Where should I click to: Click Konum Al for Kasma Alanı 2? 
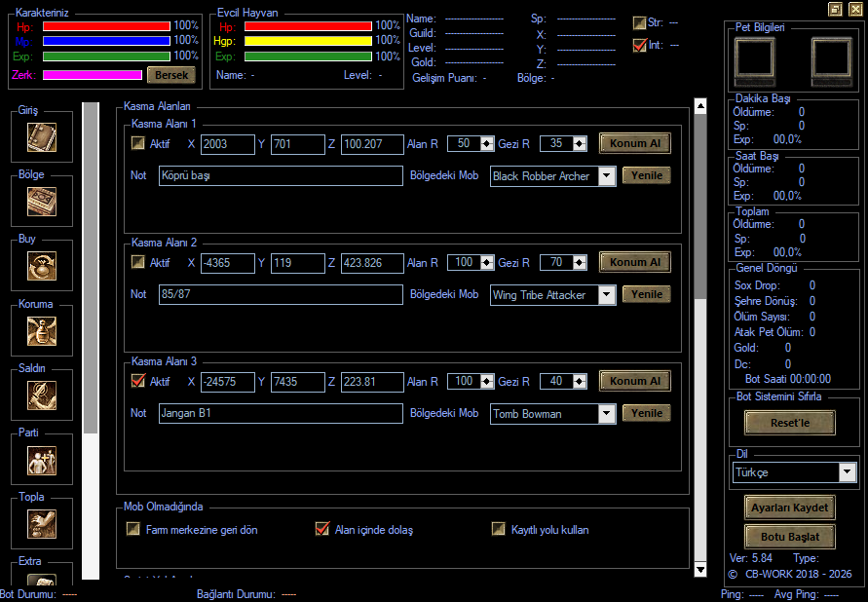click(x=635, y=262)
